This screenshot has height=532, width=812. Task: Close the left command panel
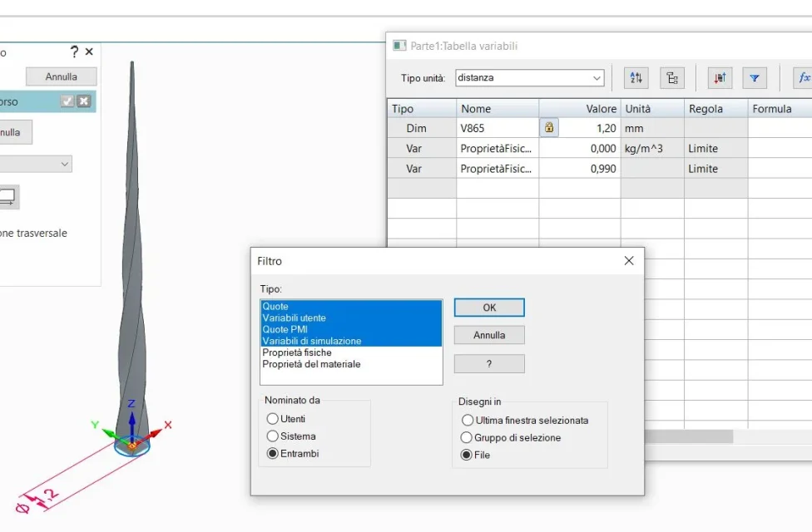pyautogui.click(x=89, y=52)
